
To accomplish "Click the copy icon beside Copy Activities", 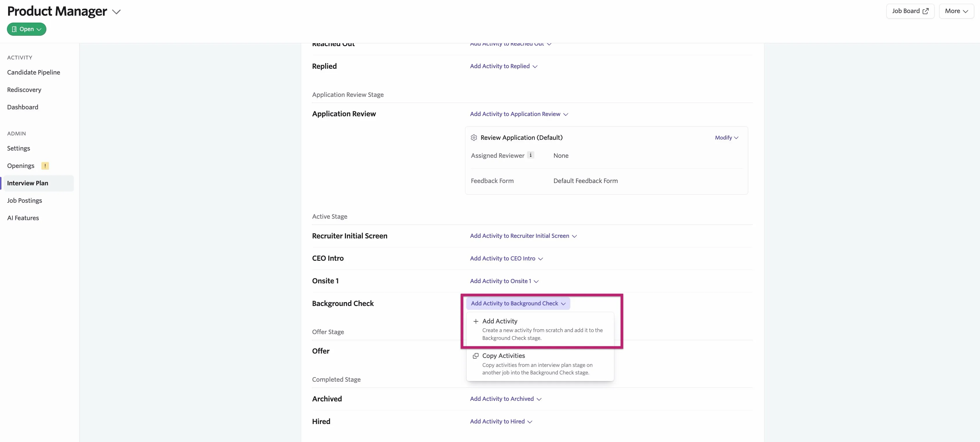I will (476, 356).
